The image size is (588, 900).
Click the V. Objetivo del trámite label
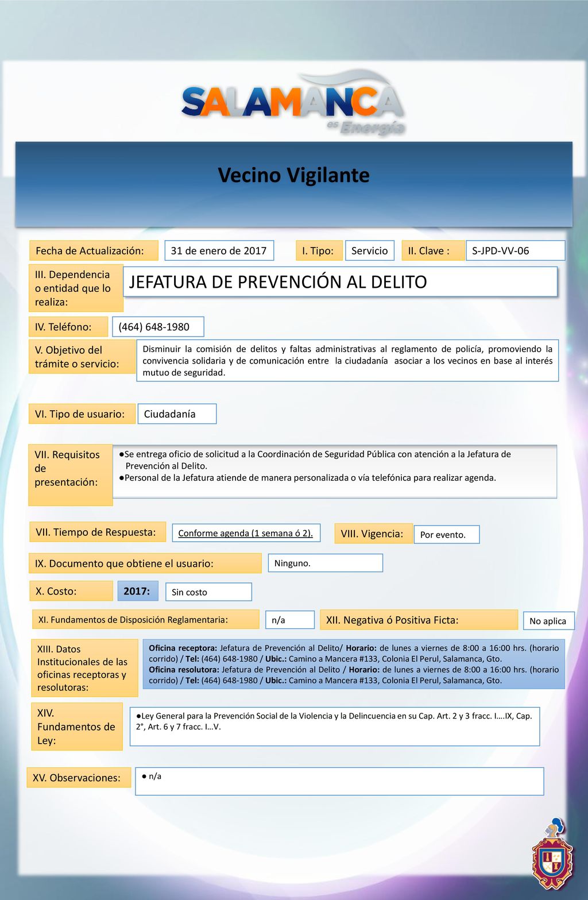click(x=82, y=357)
